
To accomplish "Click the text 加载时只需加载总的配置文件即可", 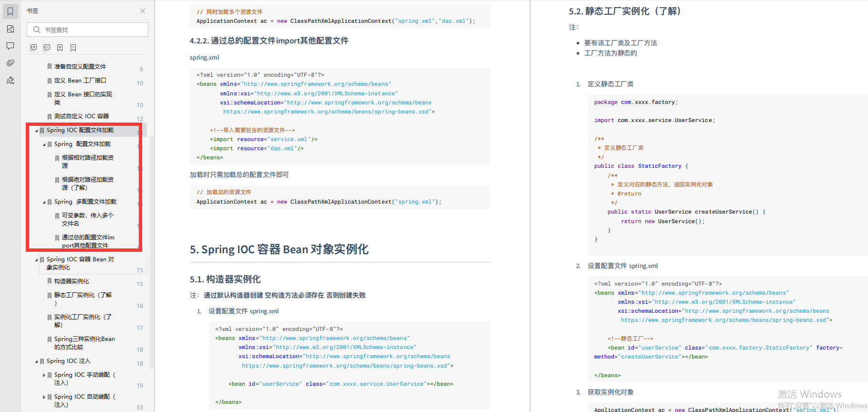I will 239,175.
